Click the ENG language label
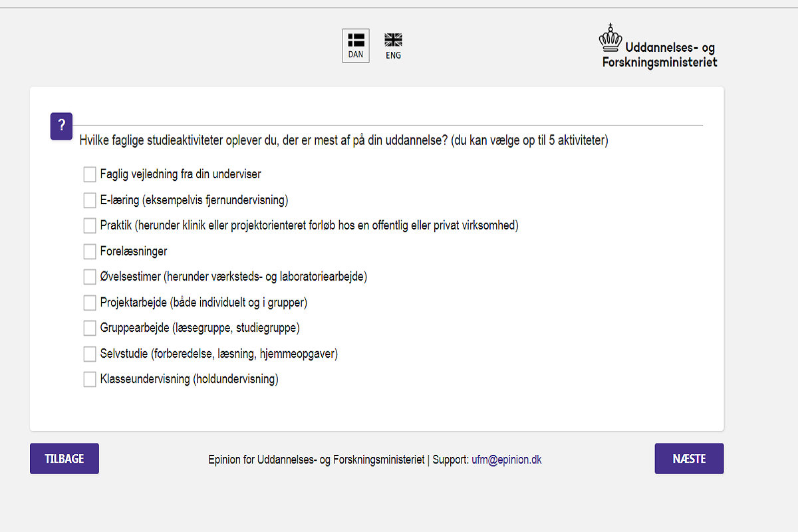This screenshot has width=798, height=532. pos(394,55)
